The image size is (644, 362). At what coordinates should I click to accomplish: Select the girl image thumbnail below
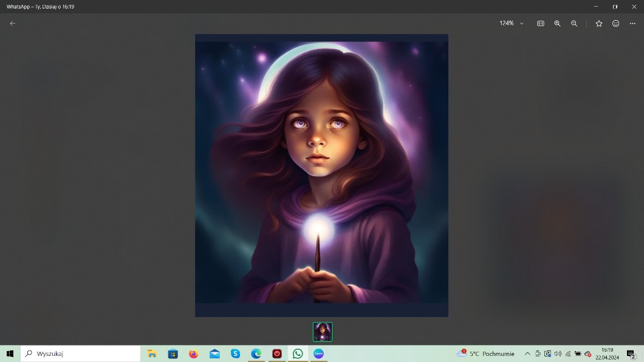[x=323, y=332]
